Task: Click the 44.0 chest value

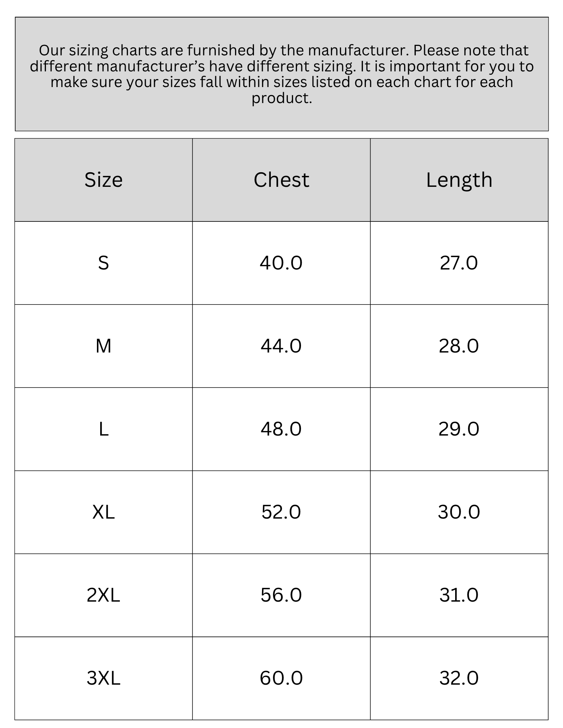Action: (281, 346)
